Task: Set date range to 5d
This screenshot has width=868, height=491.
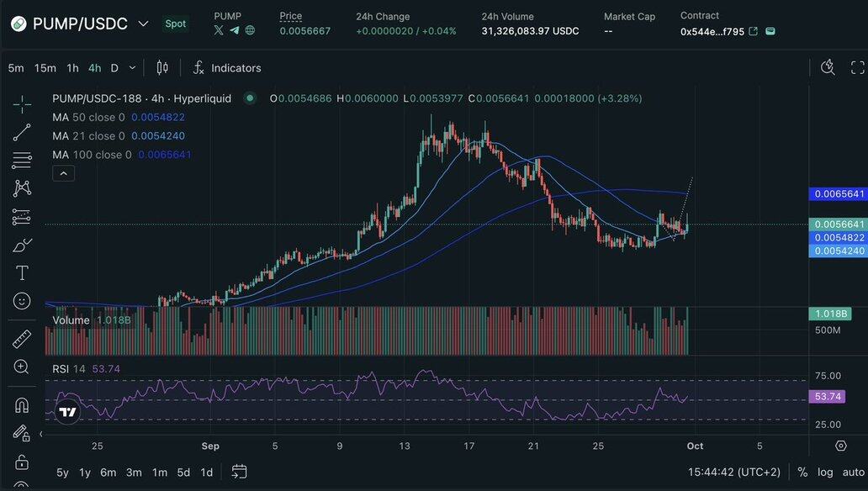Action: point(184,473)
